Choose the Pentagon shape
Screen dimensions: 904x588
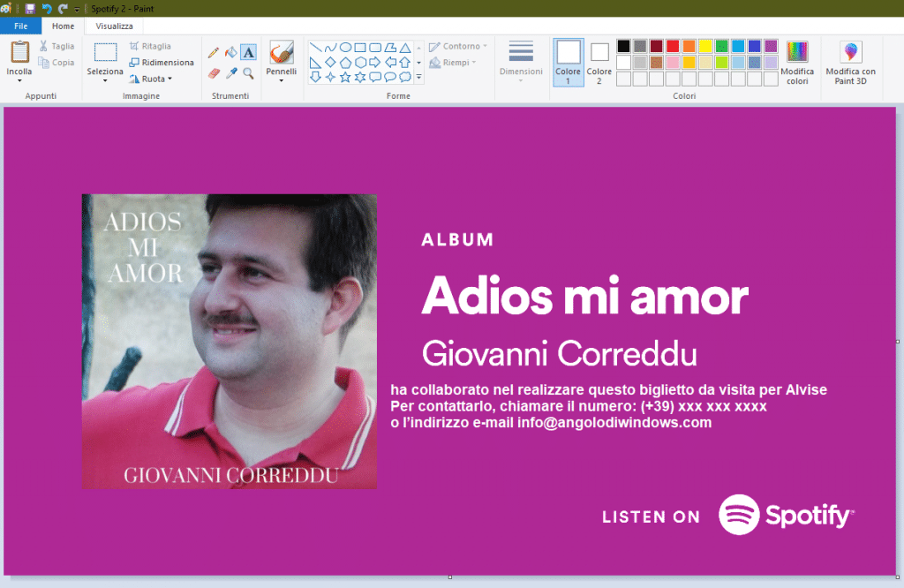pyautogui.click(x=345, y=63)
